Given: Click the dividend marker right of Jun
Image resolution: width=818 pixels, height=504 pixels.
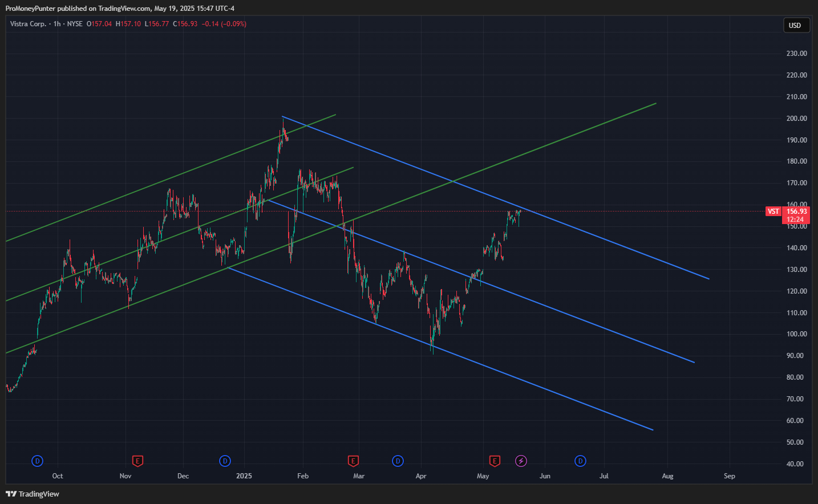Looking at the screenshot, I should (x=580, y=461).
